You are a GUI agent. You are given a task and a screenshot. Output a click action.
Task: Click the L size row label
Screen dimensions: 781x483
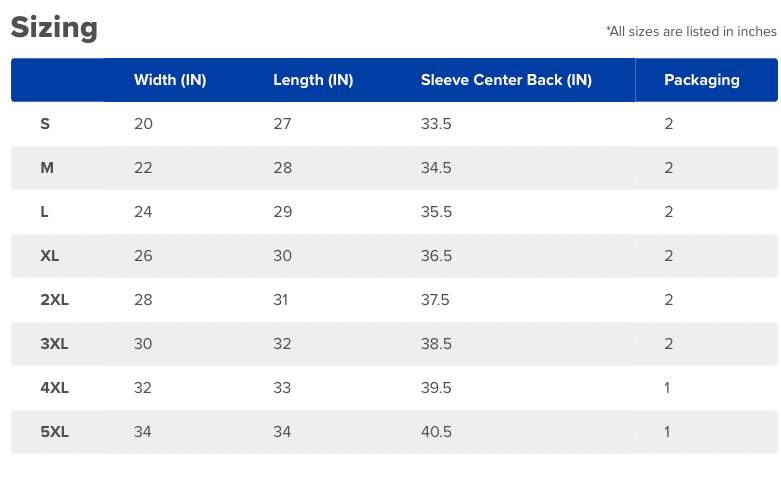tap(45, 212)
